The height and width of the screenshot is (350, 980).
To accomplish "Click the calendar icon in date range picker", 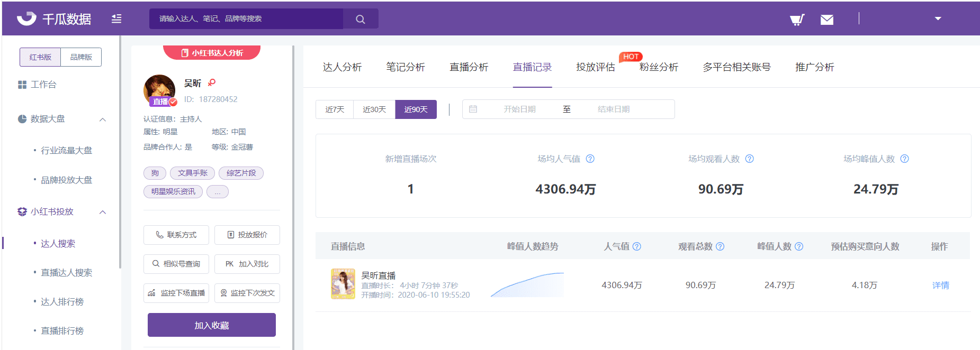I will (x=473, y=109).
